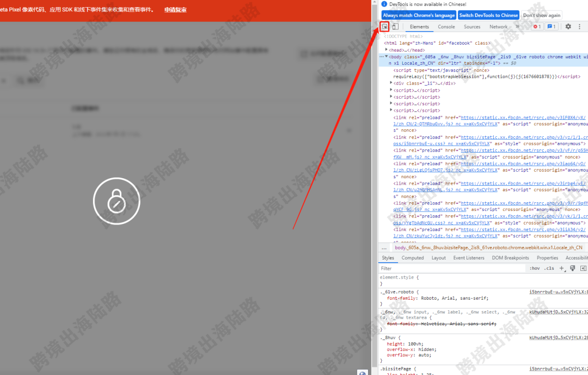Click the height: 100vh declaration
The height and width of the screenshot is (375, 588).
pos(406,344)
